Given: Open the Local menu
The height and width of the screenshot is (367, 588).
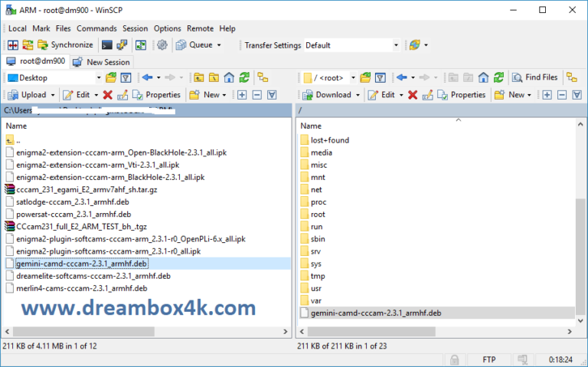Looking at the screenshot, I should point(18,28).
